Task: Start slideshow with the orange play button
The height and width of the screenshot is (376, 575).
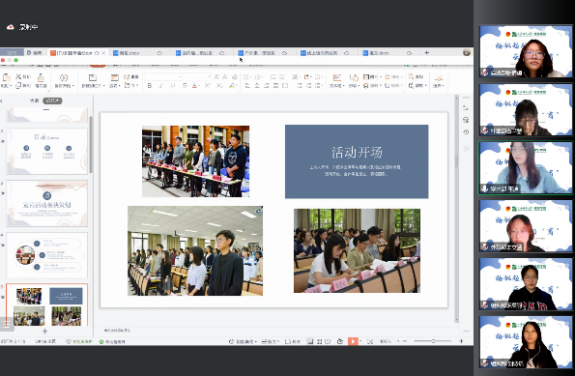Action: (352, 342)
